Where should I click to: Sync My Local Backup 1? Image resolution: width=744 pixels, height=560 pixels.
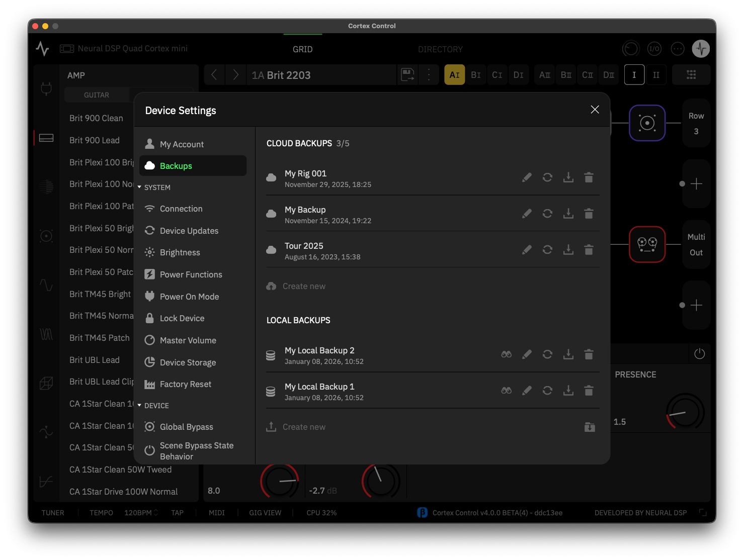click(x=547, y=391)
